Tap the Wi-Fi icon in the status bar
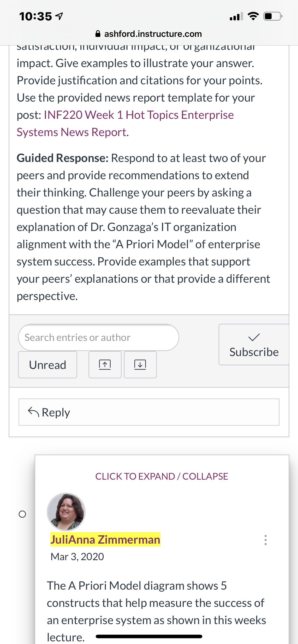This screenshot has height=644, width=298. point(253,17)
